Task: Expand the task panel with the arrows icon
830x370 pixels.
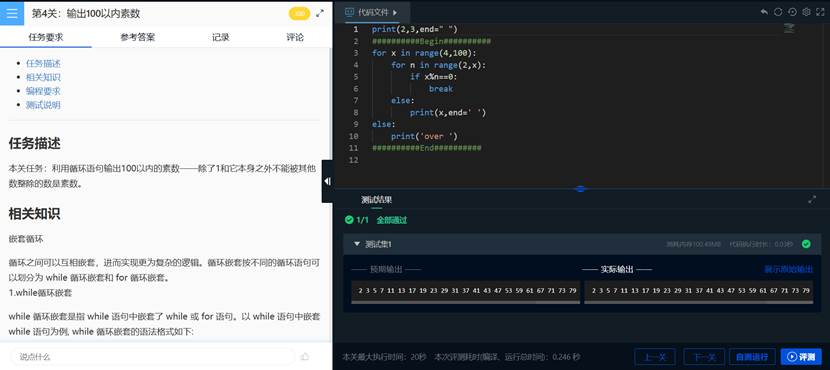Action: (320, 14)
